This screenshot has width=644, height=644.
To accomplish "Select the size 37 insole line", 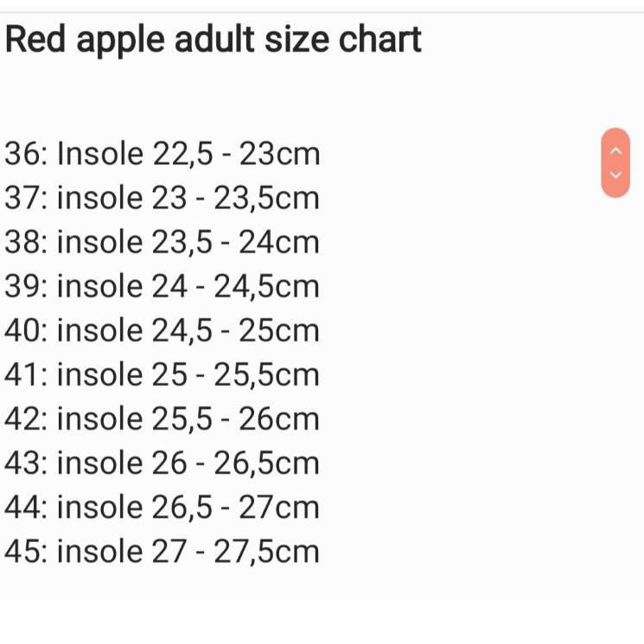I will (x=162, y=198).
